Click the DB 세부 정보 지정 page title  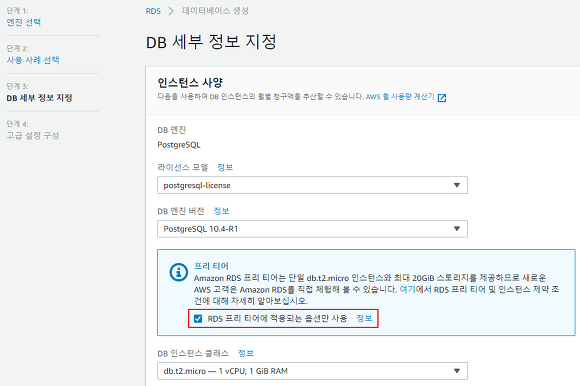211,42
